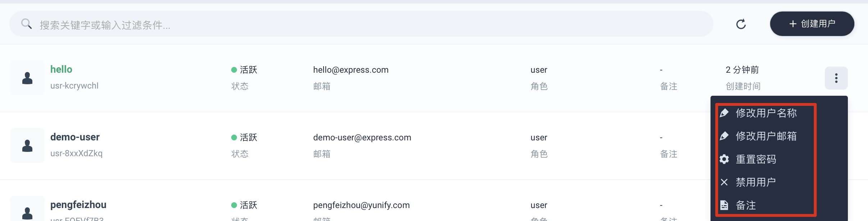
Task: Open the demo-user name link
Action: (75, 137)
